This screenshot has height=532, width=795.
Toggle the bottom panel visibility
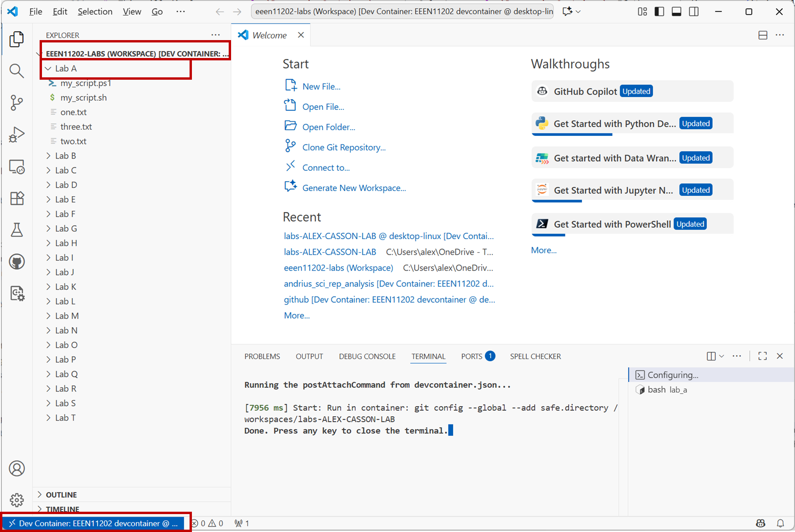pyautogui.click(x=676, y=12)
